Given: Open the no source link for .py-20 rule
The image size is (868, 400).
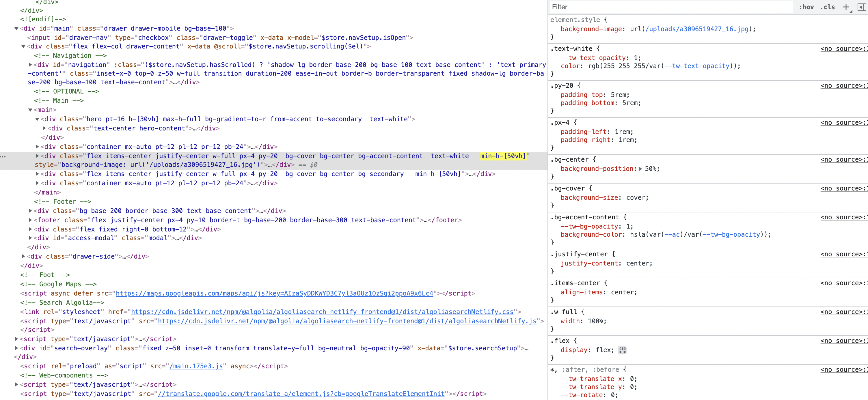Looking at the screenshot, I should coord(844,86).
